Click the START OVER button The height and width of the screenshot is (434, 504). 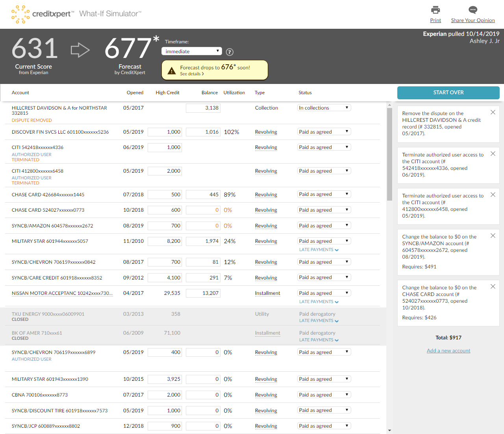(x=448, y=93)
